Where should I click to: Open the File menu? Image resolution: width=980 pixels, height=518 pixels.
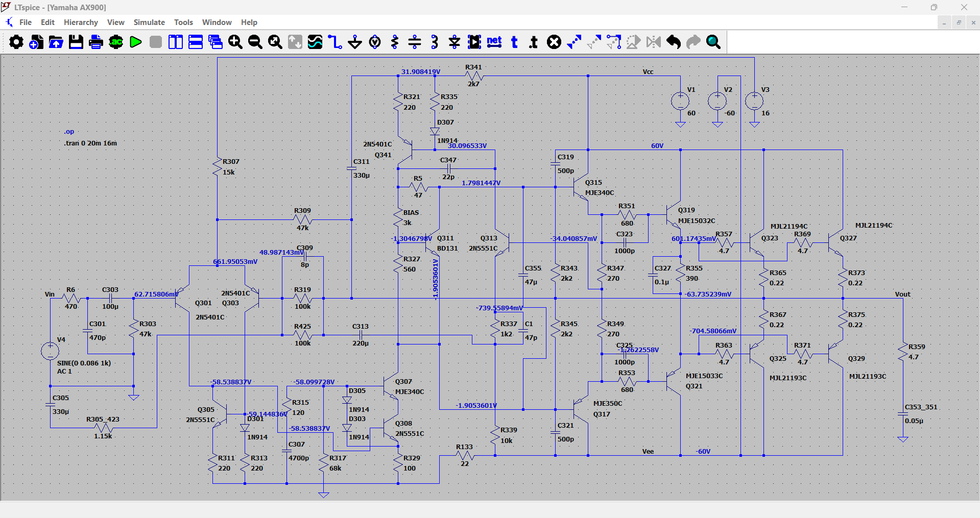point(26,22)
